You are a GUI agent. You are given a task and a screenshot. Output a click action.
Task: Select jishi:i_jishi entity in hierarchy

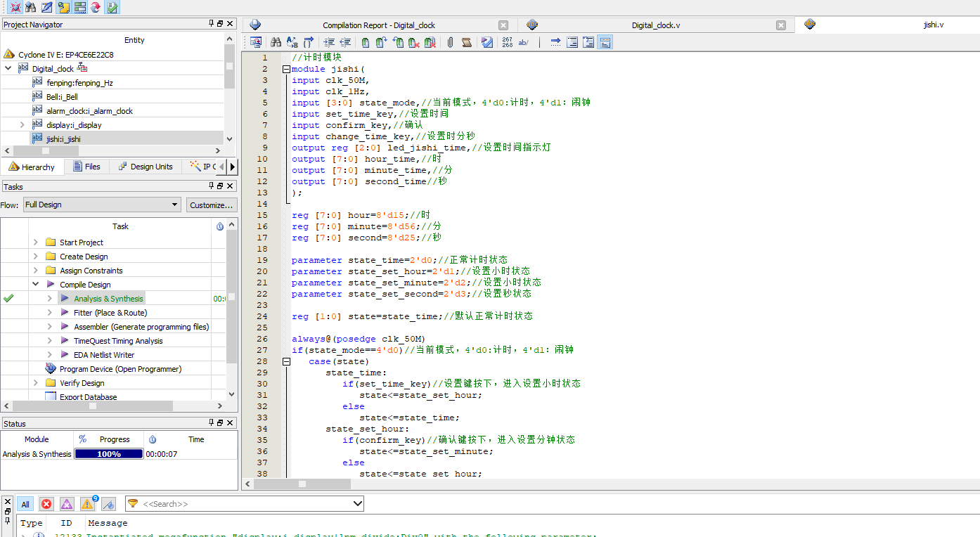click(63, 138)
